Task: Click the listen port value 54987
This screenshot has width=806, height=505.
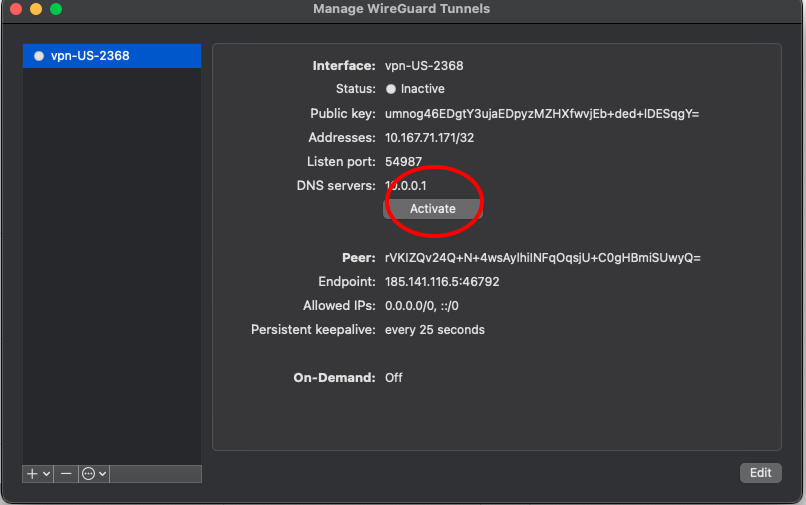Action: (403, 162)
